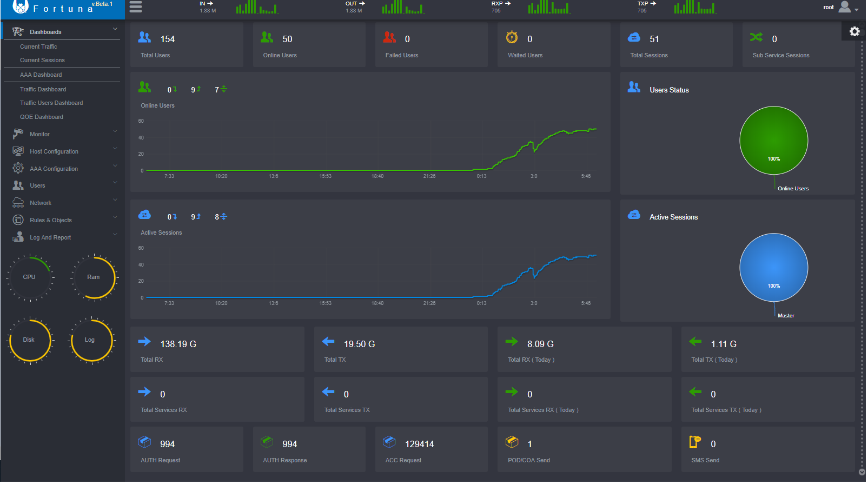Click the blue Master sessions pie chart
Screen dimensions: 868x485
coord(773,268)
